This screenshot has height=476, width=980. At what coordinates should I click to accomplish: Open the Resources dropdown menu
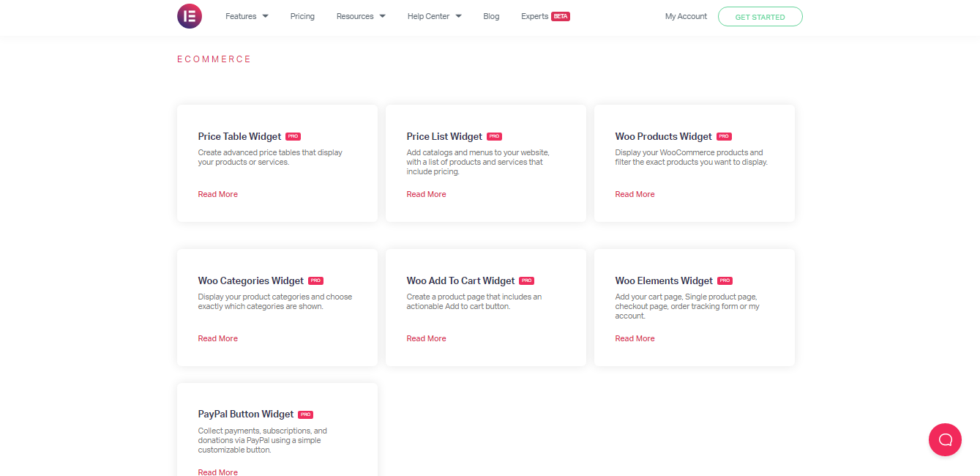[360, 16]
